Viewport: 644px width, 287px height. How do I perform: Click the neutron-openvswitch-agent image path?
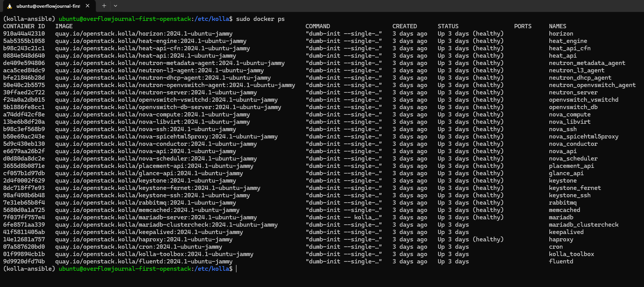click(x=175, y=85)
